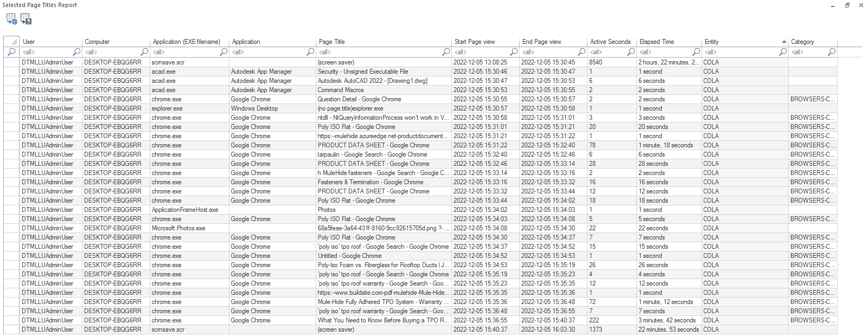Click the table export icon with dark arrow box

click(26, 19)
